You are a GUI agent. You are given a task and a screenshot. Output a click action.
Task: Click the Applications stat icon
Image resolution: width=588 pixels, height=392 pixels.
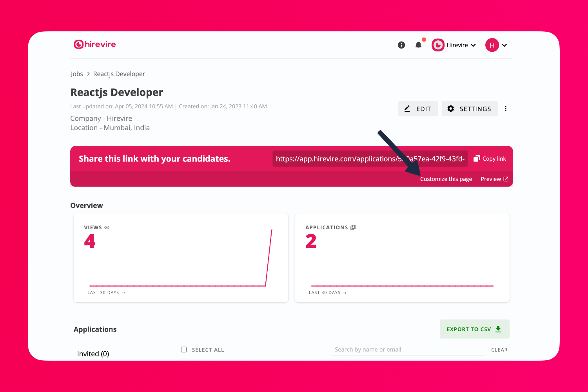353,227
